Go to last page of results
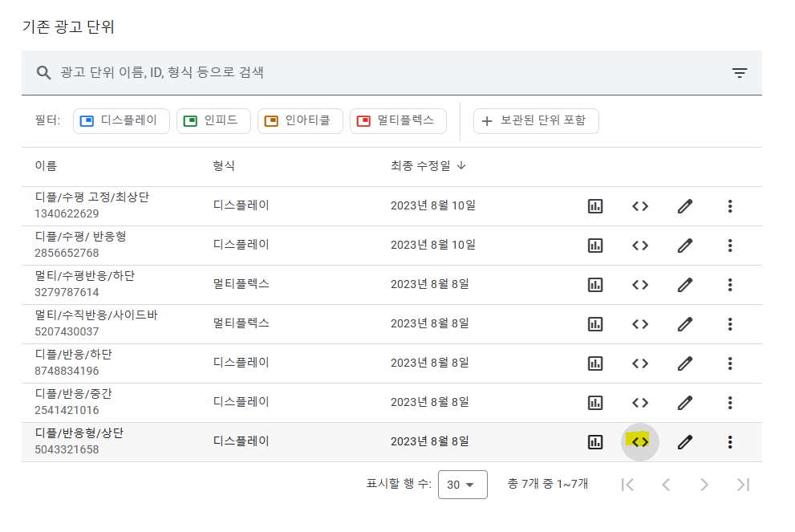The height and width of the screenshot is (532, 795). click(x=743, y=485)
